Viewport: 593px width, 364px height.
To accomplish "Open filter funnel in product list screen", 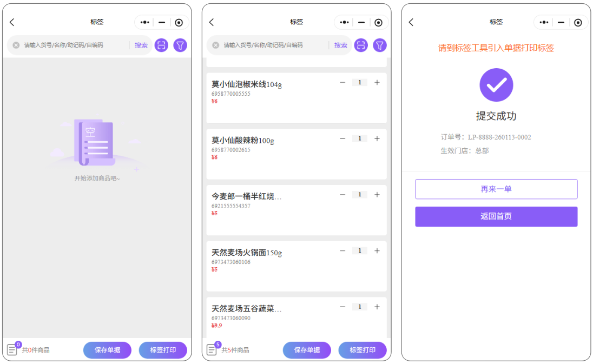I will point(380,45).
